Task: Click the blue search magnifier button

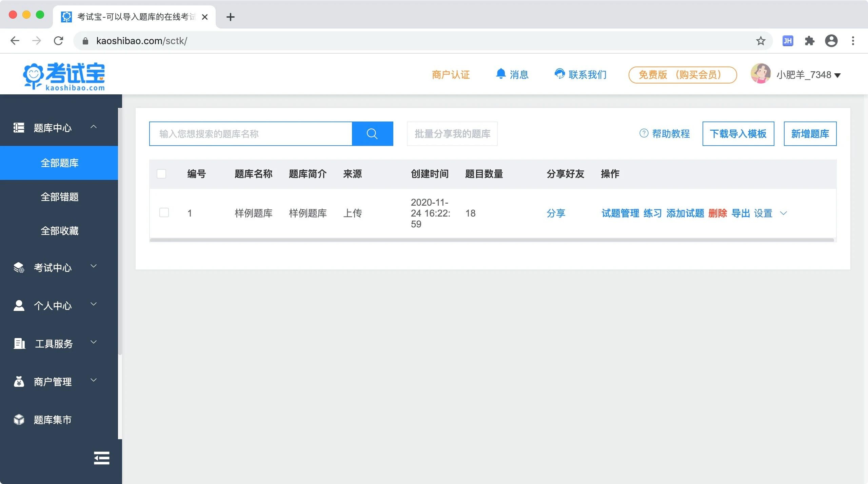Action: coord(372,134)
